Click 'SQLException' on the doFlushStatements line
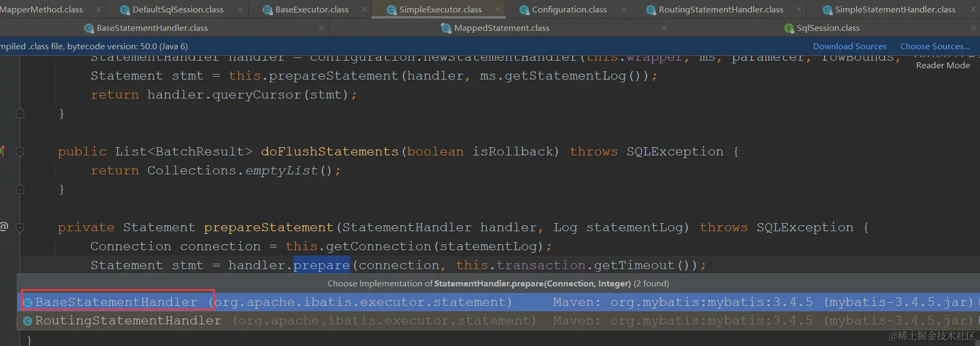 [675, 152]
